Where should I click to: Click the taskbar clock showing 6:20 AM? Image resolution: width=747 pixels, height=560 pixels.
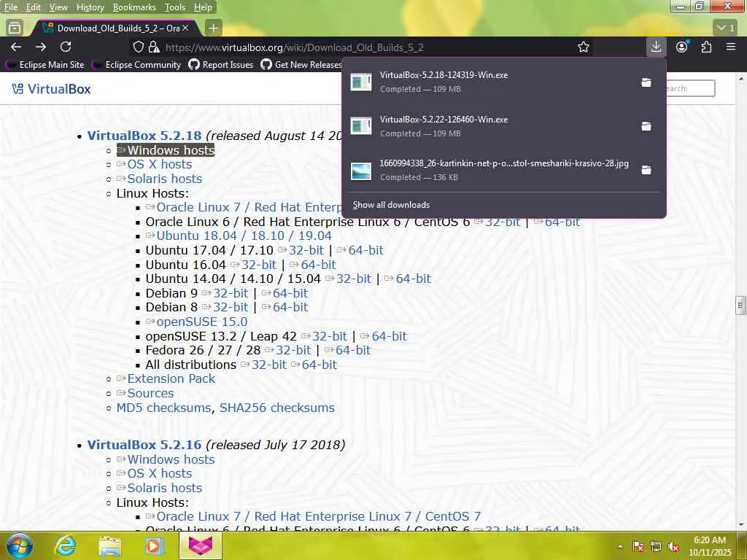[710, 546]
